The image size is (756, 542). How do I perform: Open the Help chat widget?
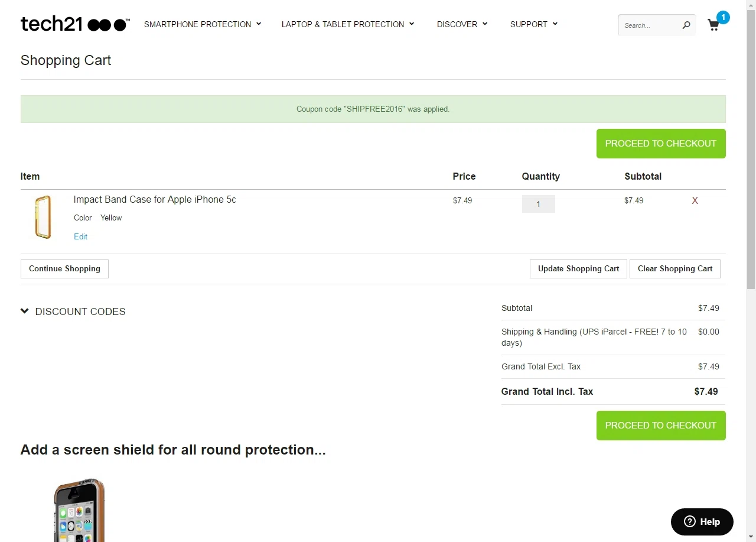(702, 521)
